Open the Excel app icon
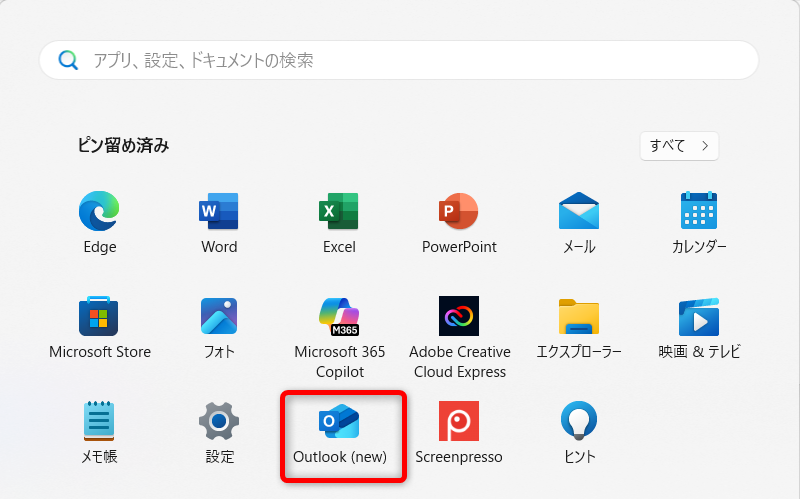This screenshot has height=499, width=800. click(x=339, y=212)
